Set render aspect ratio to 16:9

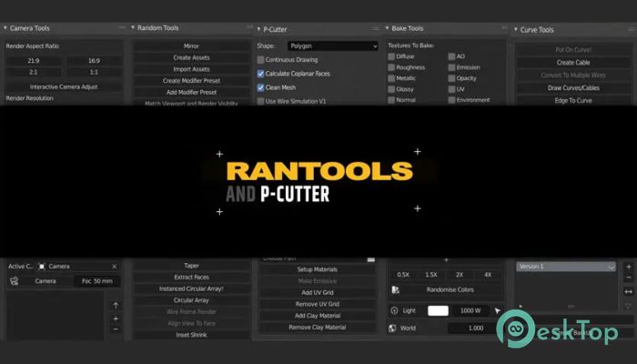pyautogui.click(x=94, y=61)
